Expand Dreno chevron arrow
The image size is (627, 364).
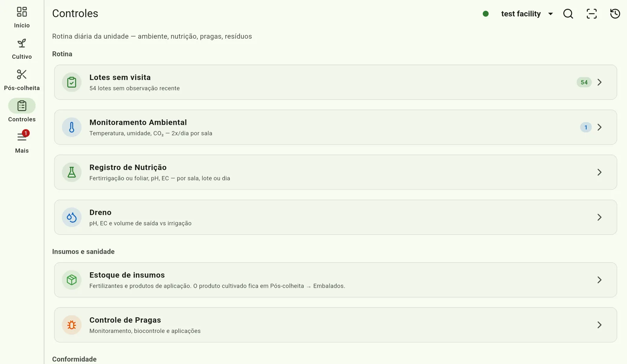[x=600, y=217]
